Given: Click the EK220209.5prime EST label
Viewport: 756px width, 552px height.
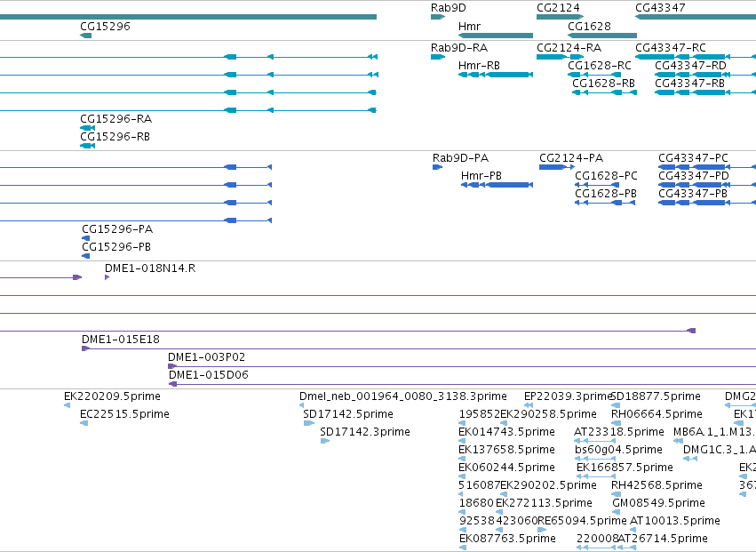Looking at the screenshot, I should pyautogui.click(x=112, y=396).
